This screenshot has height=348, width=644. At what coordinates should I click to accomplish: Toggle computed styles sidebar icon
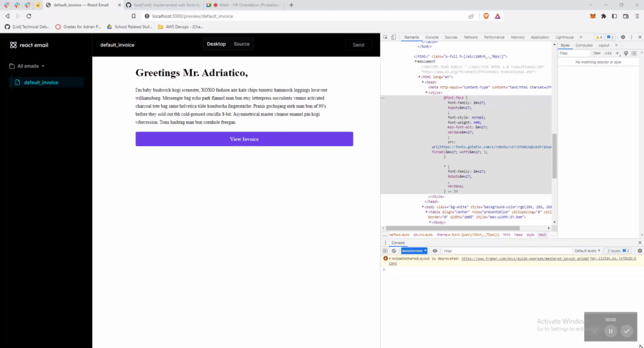coord(634,53)
